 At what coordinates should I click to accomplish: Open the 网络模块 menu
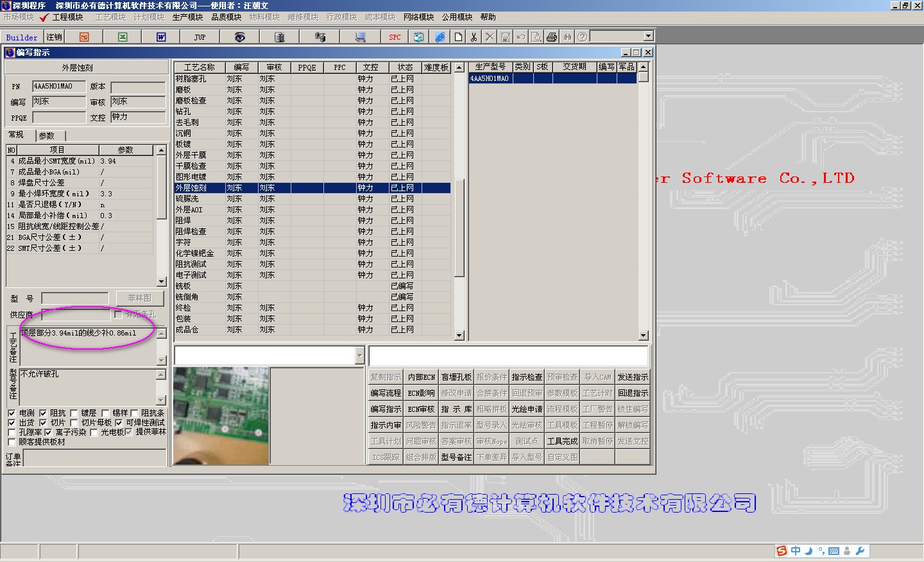pyautogui.click(x=418, y=17)
